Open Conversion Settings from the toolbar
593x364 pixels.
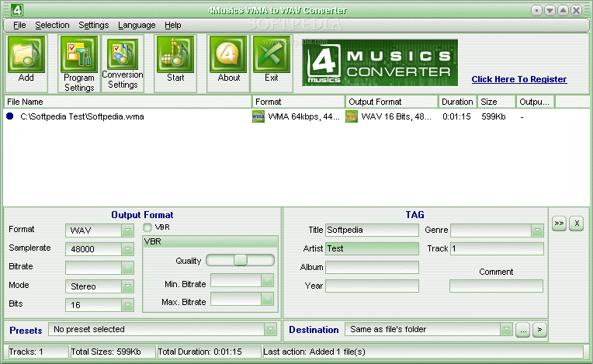coord(123,54)
